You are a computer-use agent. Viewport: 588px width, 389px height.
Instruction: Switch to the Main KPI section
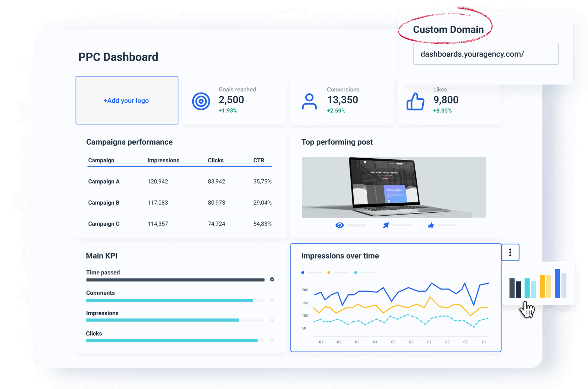[x=101, y=256]
